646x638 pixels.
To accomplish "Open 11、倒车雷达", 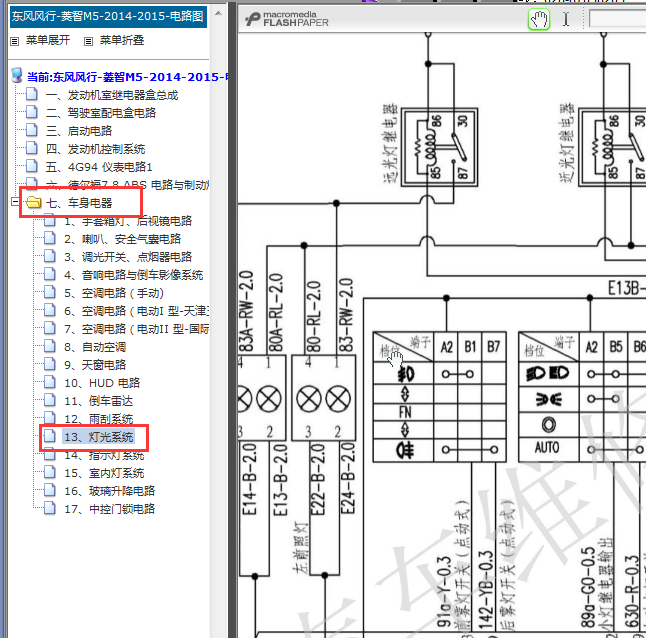I will [98, 401].
